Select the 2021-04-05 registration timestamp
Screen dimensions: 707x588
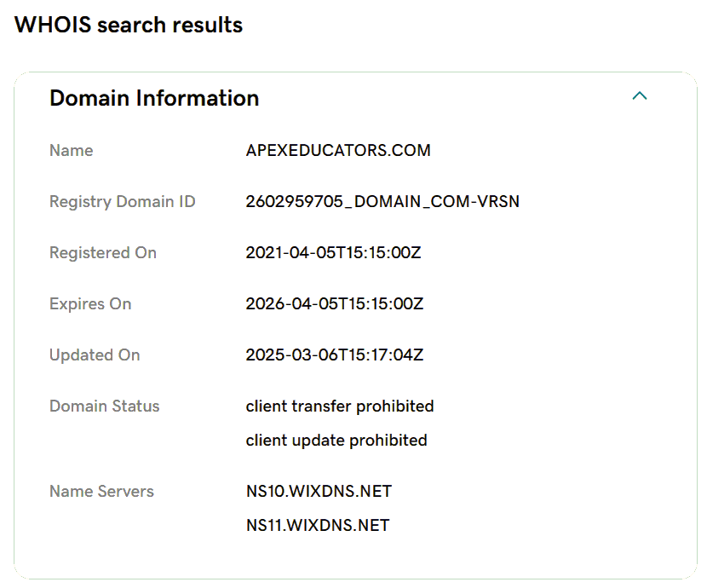pos(334,253)
